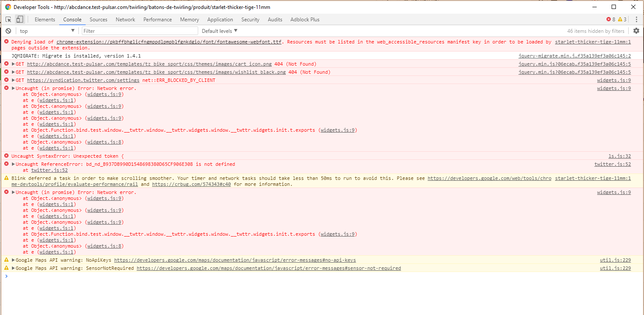
Task: Open the ls.js:32 source link
Action: (619, 156)
